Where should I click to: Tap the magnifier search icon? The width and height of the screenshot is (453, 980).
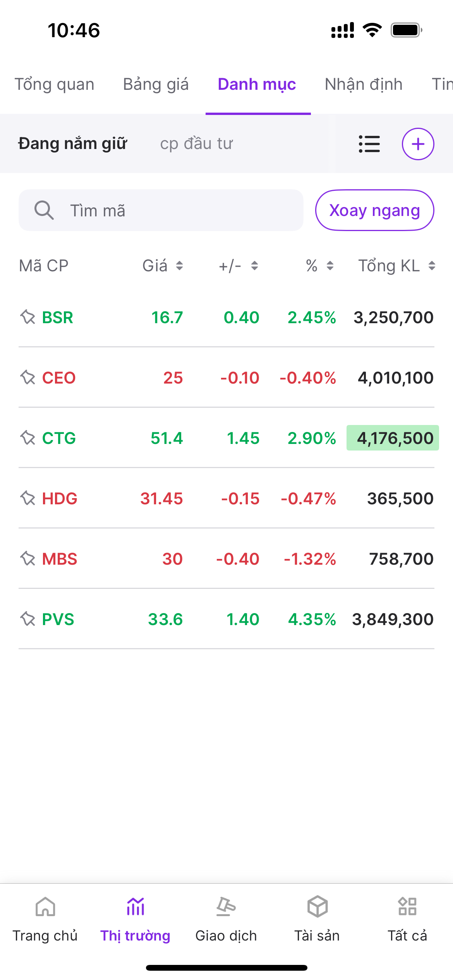point(44,211)
